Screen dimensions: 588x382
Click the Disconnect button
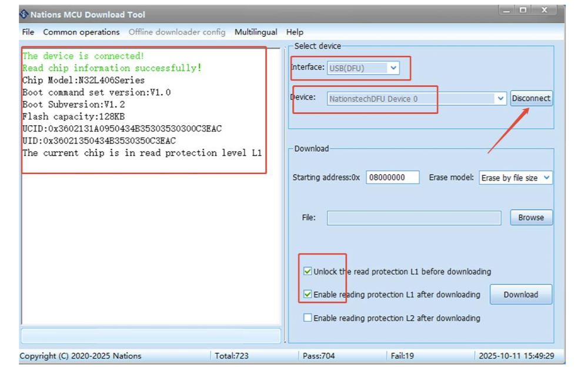click(x=531, y=99)
